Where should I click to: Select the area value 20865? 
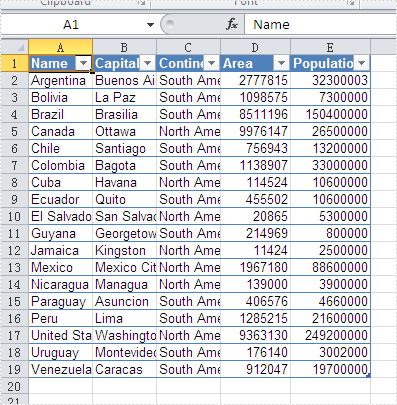(255, 216)
